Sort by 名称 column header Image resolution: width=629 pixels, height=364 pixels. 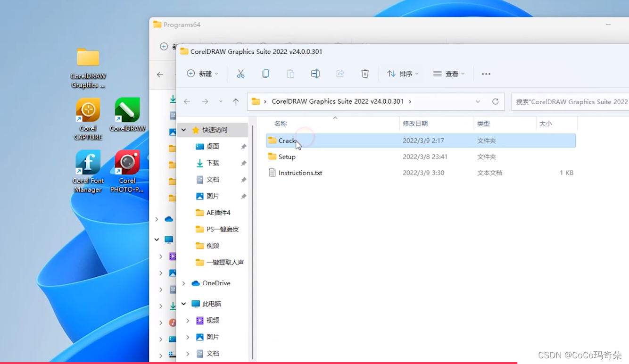[x=281, y=124]
